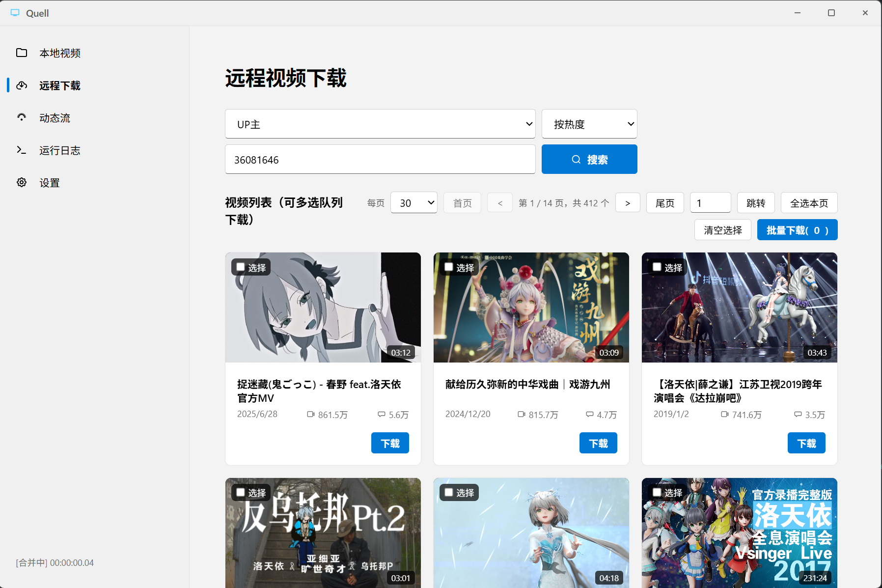Check 选择 on the 戏游九州 video card

click(x=448, y=267)
